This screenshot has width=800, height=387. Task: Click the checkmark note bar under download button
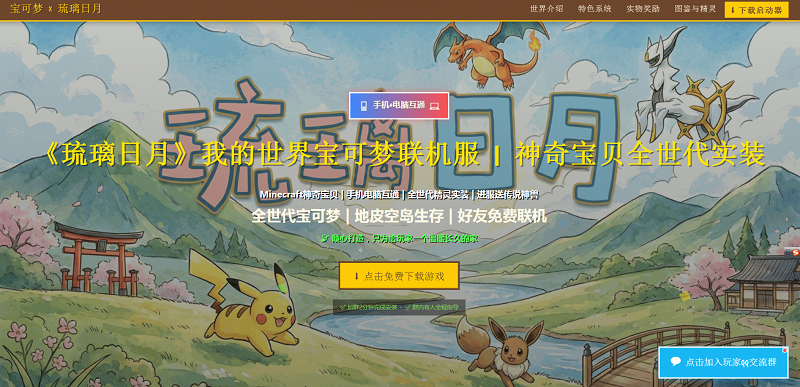(x=399, y=307)
